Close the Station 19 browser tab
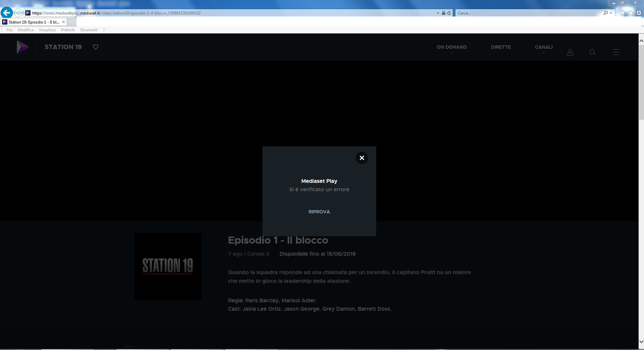This screenshot has width=644, height=350. point(63,22)
